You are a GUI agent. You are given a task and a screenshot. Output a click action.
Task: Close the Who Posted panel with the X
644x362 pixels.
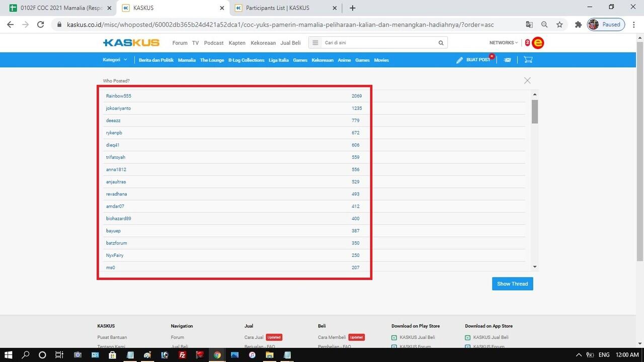(x=527, y=80)
